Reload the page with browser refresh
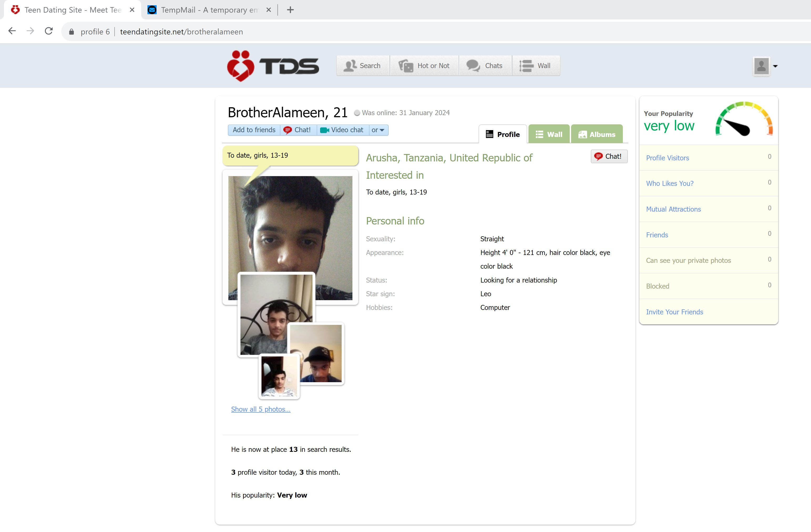 pos(49,31)
